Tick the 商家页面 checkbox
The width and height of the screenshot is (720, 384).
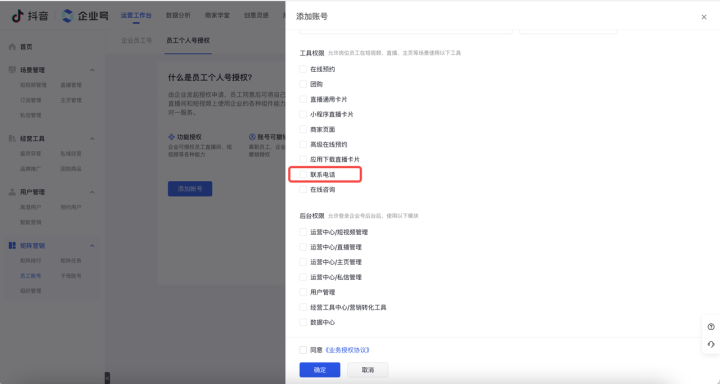(x=303, y=129)
